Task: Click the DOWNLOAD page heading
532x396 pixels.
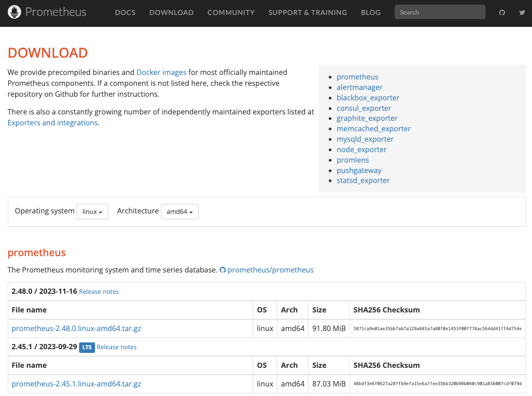Action: pos(47,53)
